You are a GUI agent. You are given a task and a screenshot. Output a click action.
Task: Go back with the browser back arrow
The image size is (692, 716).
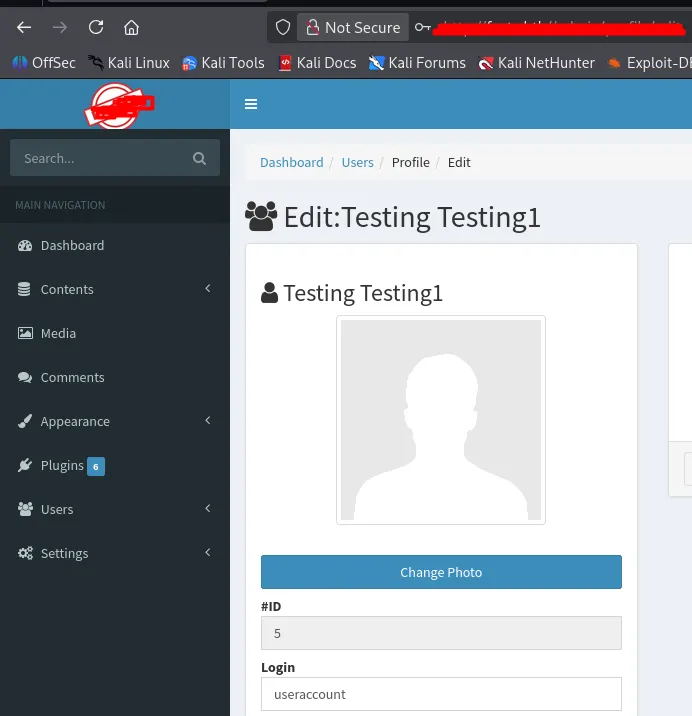tap(24, 27)
